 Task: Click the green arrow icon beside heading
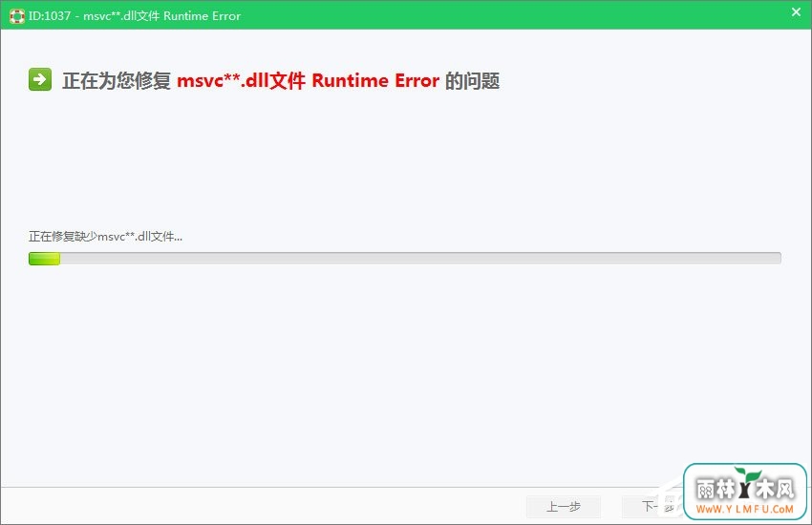click(40, 79)
